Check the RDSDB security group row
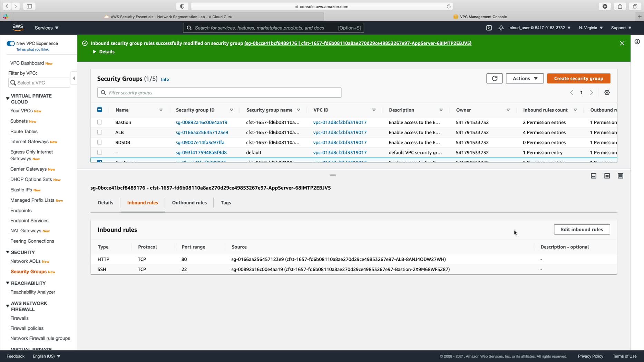Image resolution: width=644 pixels, height=362 pixels. tap(100, 142)
